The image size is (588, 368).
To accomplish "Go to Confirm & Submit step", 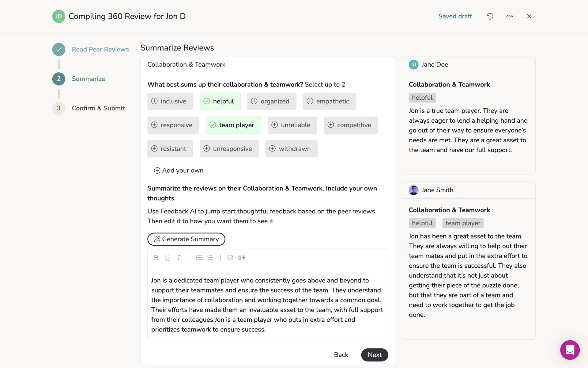I will coord(98,108).
